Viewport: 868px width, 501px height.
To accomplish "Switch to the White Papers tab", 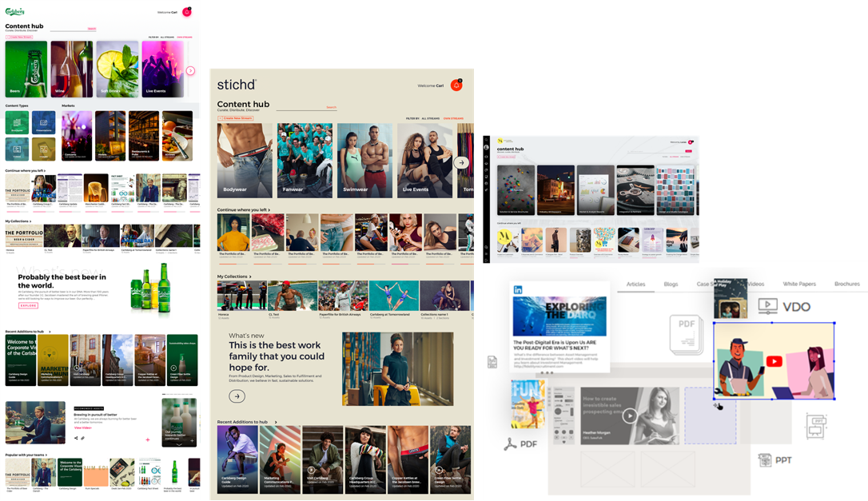I will [x=799, y=284].
